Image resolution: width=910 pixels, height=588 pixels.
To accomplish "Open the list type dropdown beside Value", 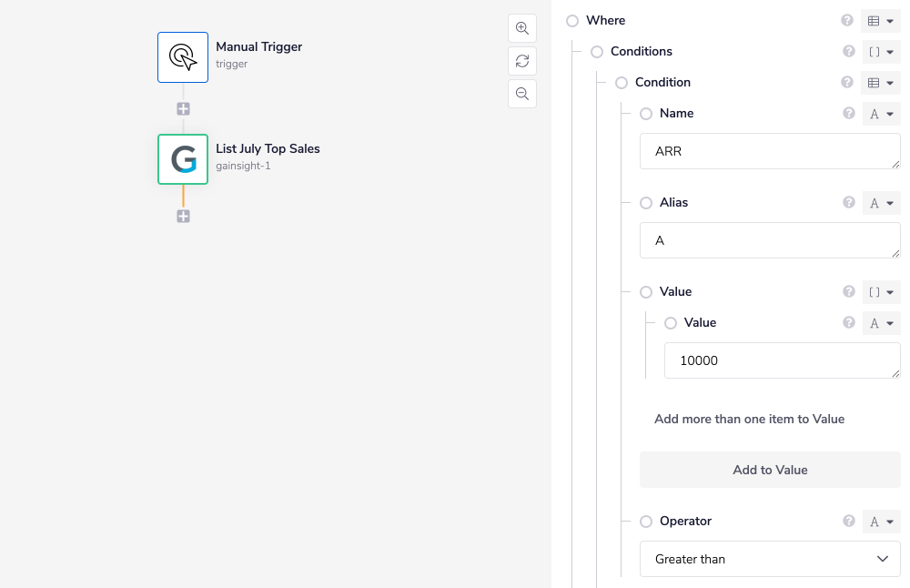I will coord(881,292).
